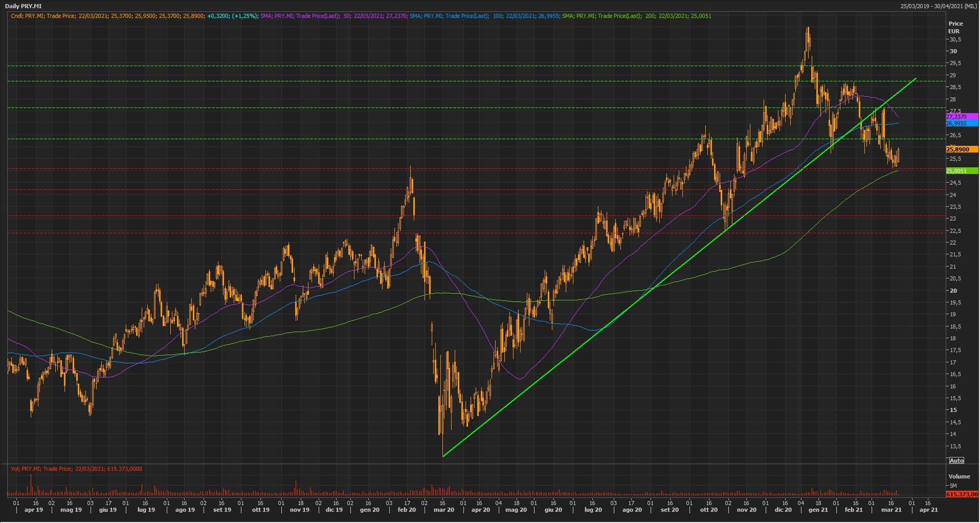Image resolution: width=980 pixels, height=523 pixels.
Task: Select the green SMA 200 legend entry
Action: pyautogui.click(x=636, y=16)
